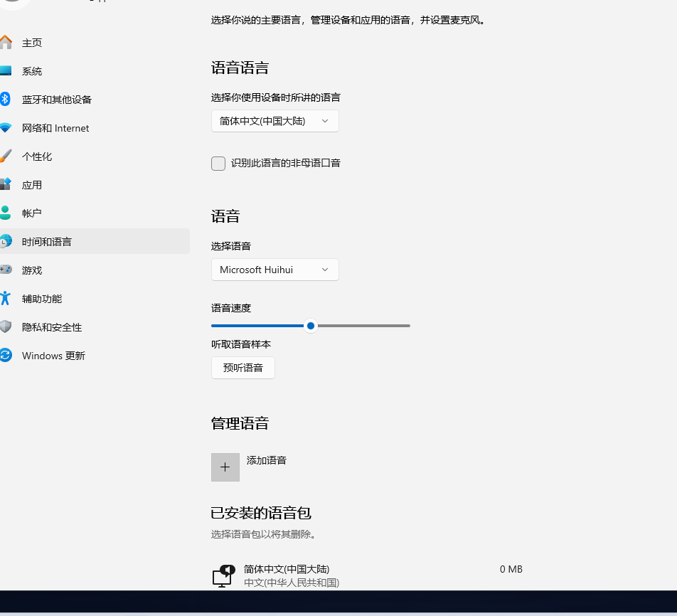Open 系统 settings from the sidebar
The image size is (677, 616).
coord(31,71)
